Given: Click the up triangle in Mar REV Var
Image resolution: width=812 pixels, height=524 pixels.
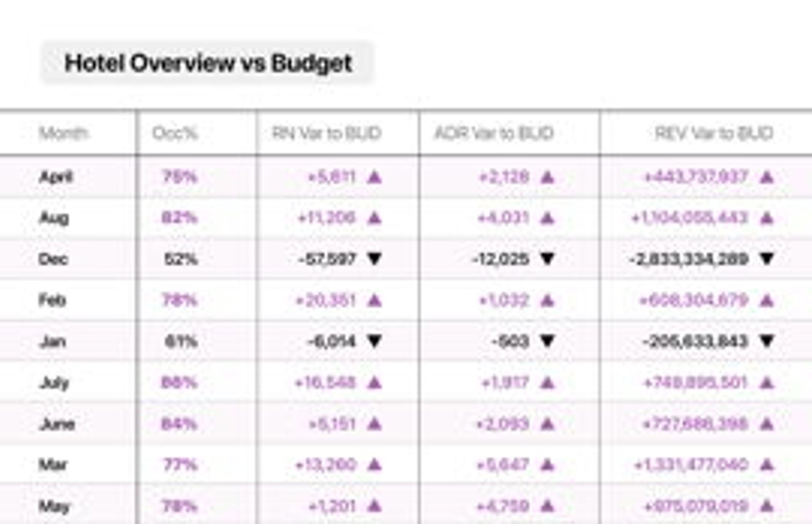Looking at the screenshot, I should point(767,465).
